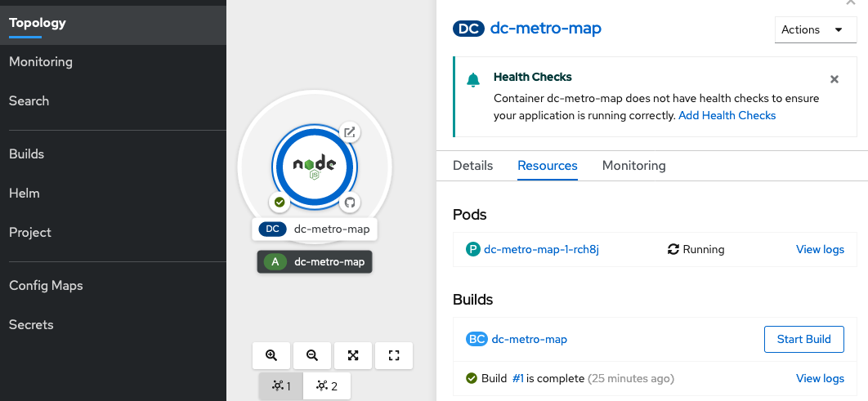Image resolution: width=868 pixels, height=401 pixels.
Task: Open the Monitoring tab in side panel
Action: click(633, 165)
